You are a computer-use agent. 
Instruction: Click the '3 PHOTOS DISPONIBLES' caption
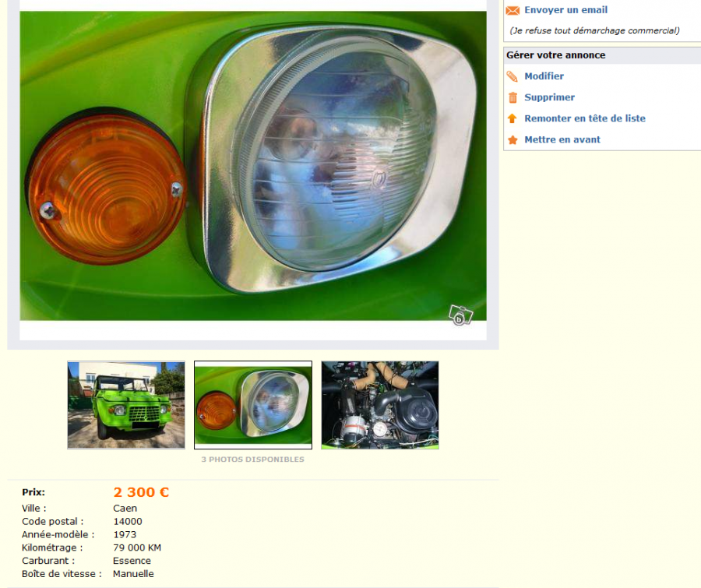252,459
